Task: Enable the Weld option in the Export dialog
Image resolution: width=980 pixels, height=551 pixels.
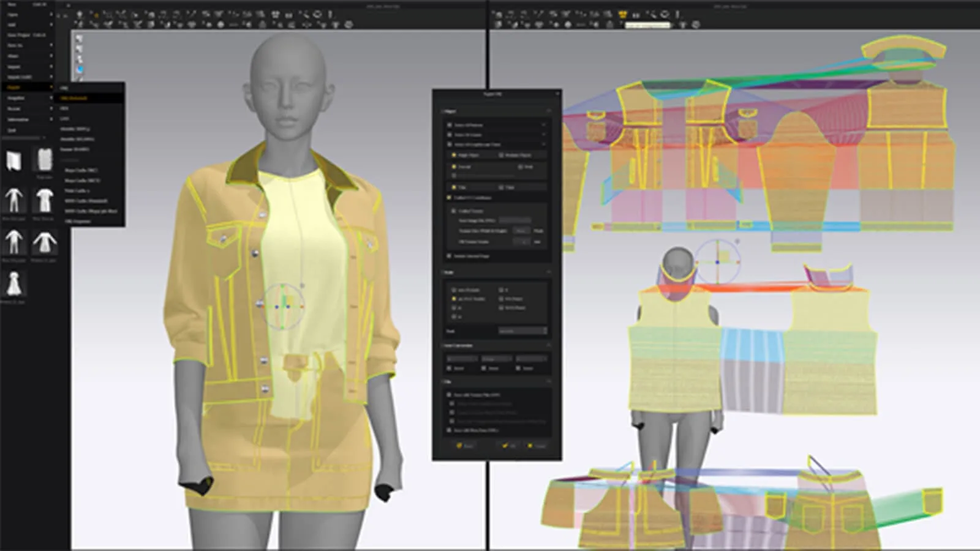Action: pyautogui.click(x=521, y=167)
